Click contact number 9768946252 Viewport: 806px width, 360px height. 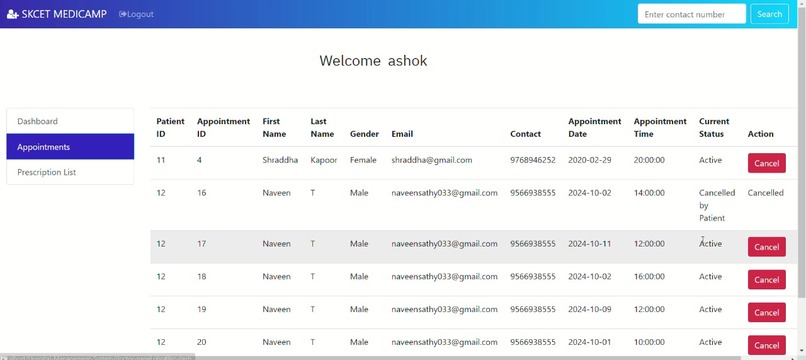click(x=533, y=160)
